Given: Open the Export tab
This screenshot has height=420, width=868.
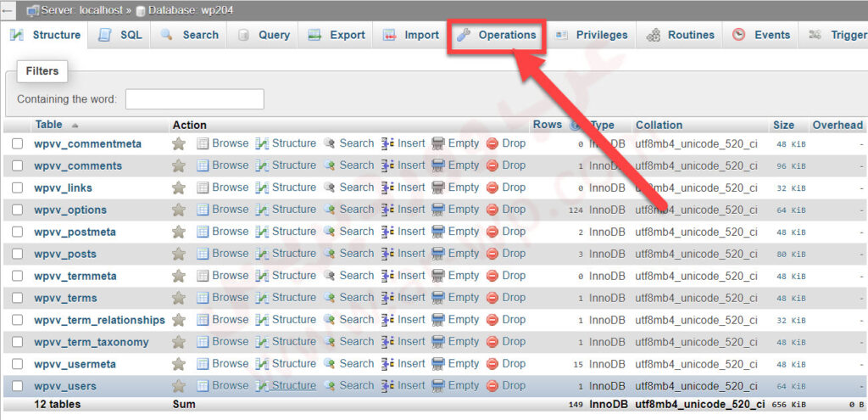Looking at the screenshot, I should [337, 35].
